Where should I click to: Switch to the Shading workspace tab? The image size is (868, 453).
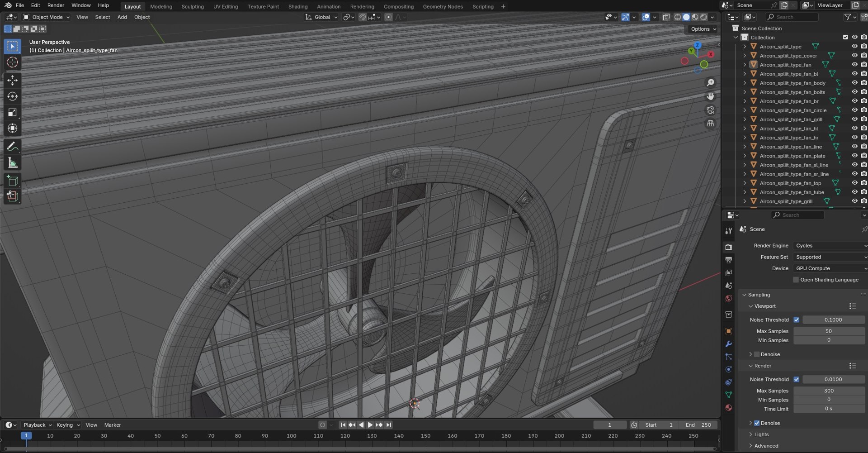[x=298, y=6]
